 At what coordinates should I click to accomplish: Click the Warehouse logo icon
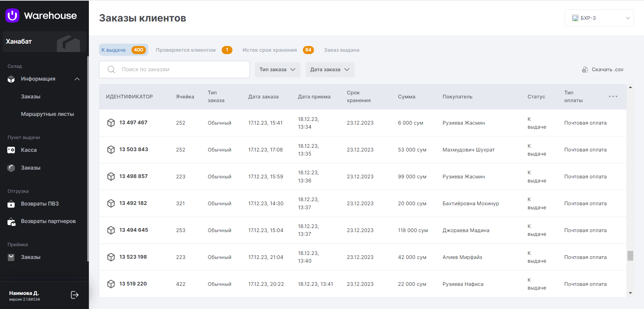[12, 15]
